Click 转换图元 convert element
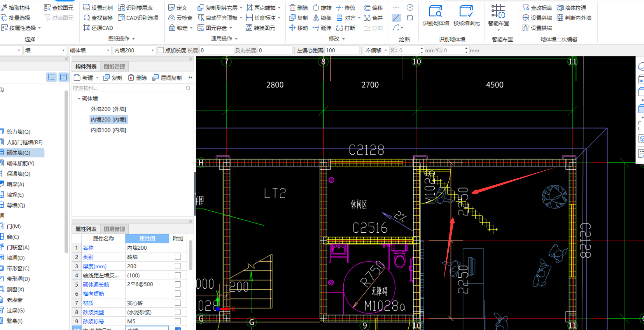This screenshot has width=644, height=330. coord(260,28)
